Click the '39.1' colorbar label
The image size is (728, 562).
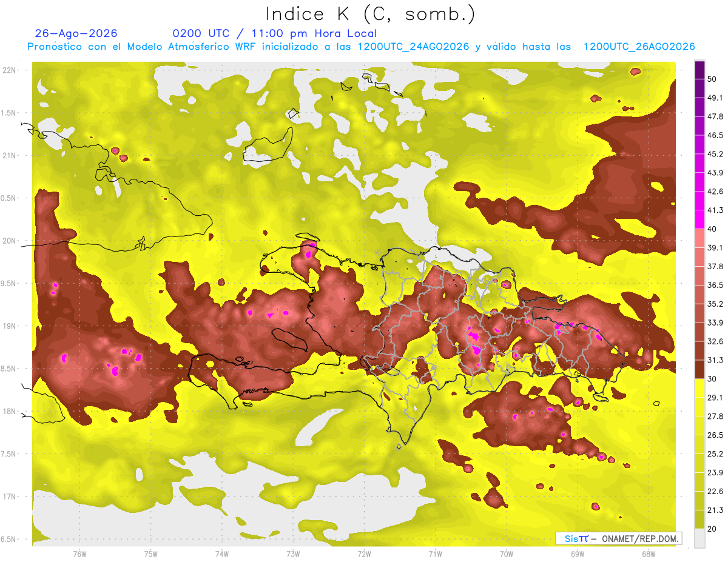tap(715, 248)
